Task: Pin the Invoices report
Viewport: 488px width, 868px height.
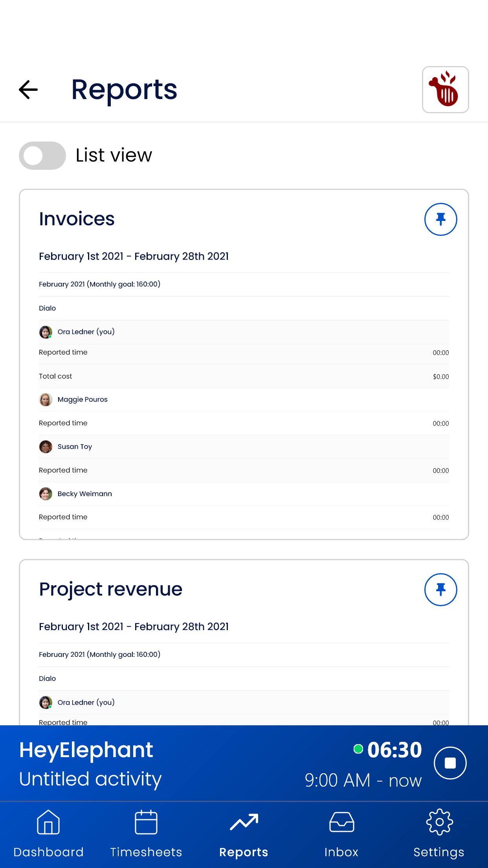Action: (440, 219)
